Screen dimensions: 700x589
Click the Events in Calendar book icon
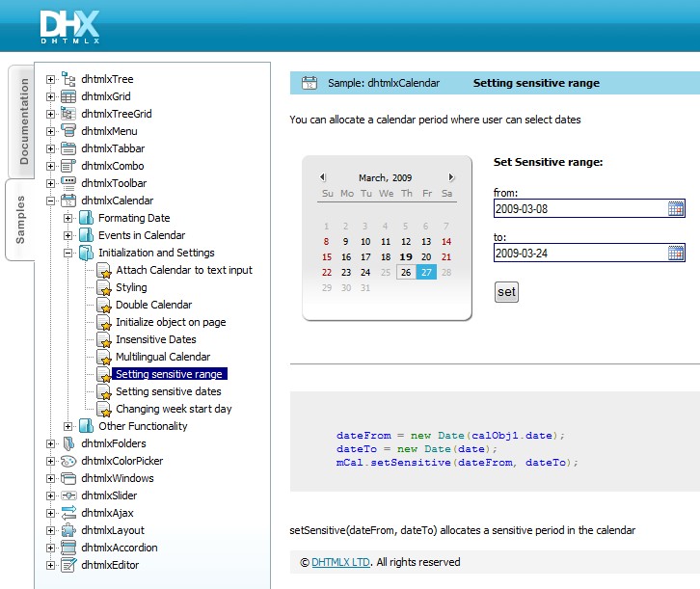(x=86, y=235)
